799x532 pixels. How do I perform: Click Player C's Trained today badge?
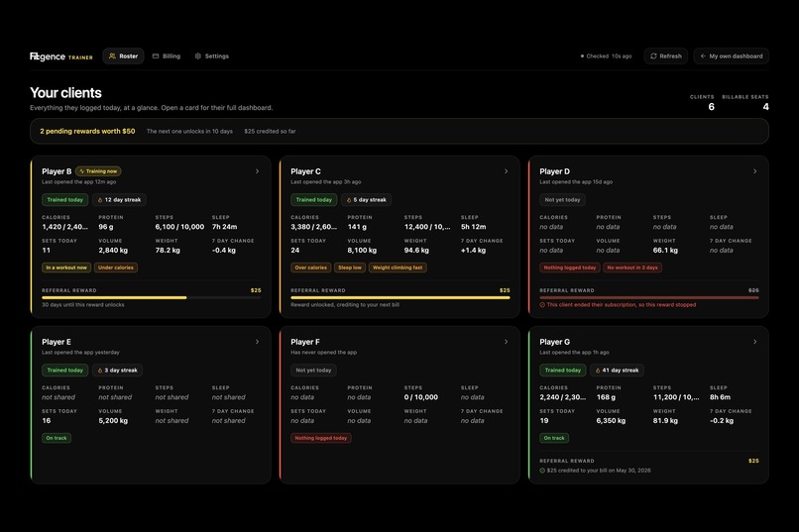coord(314,199)
